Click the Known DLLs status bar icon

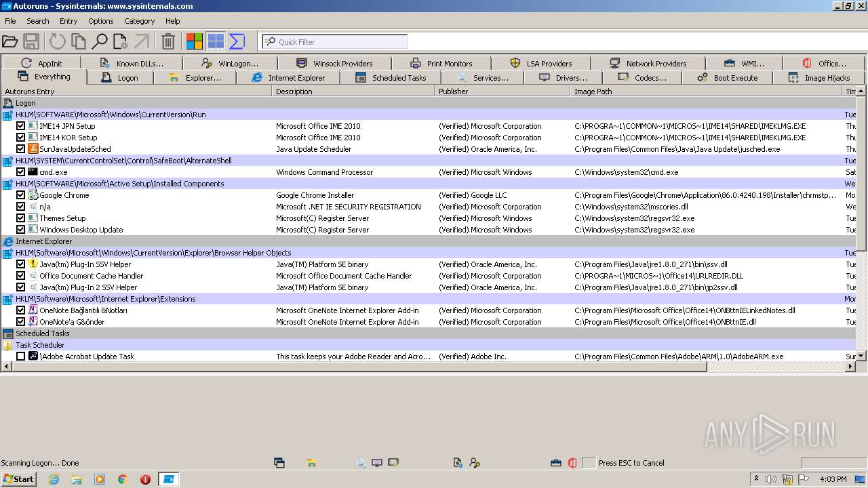click(x=458, y=463)
